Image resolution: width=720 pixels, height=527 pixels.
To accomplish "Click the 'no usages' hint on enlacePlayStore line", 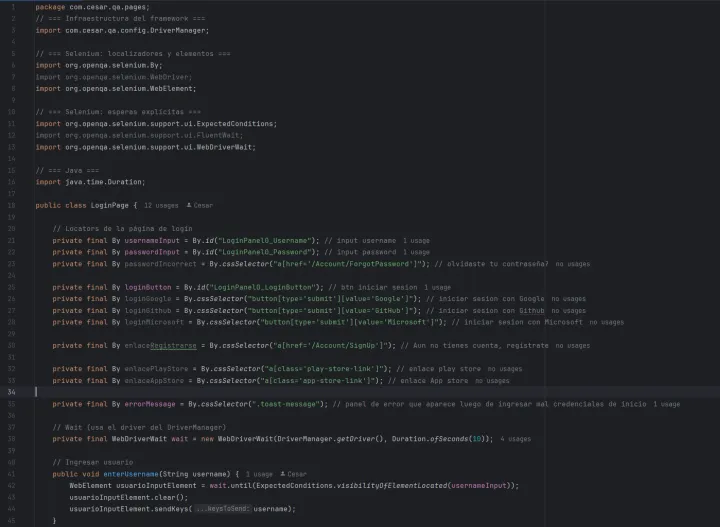I will pos(505,369).
